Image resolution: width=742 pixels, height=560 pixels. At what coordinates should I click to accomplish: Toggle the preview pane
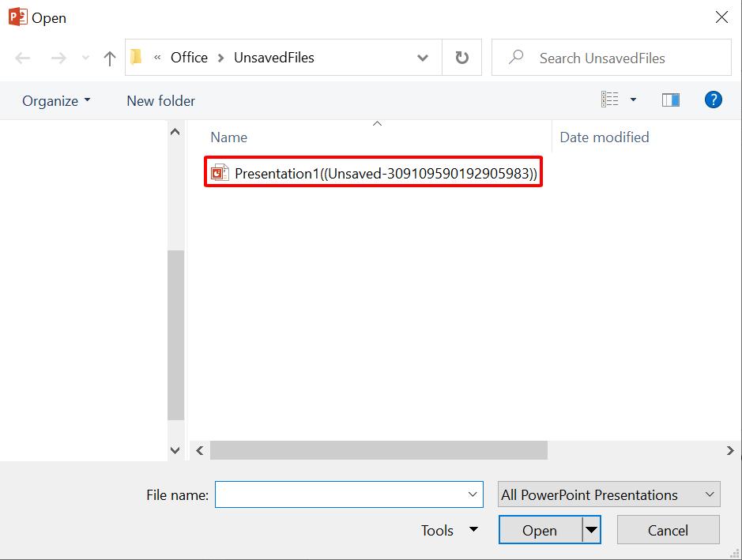point(671,100)
